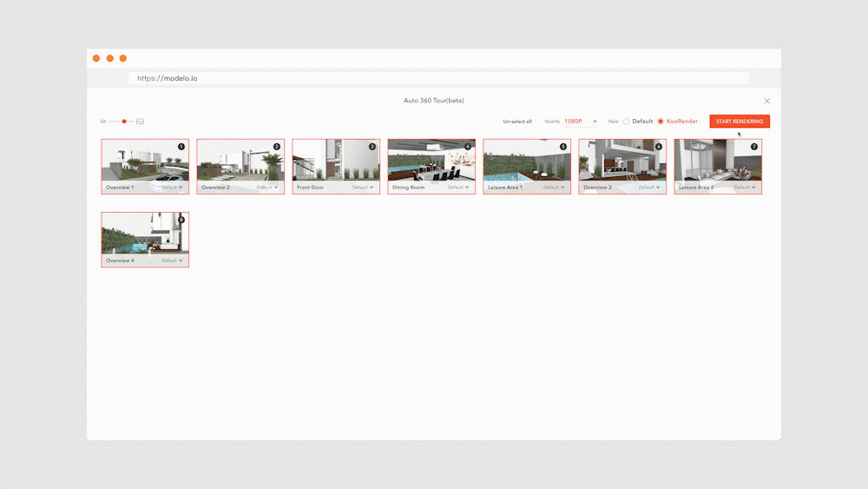The image size is (868, 489).
Task: Click the number 7 badge on Leisure Area 2
Action: pos(754,147)
